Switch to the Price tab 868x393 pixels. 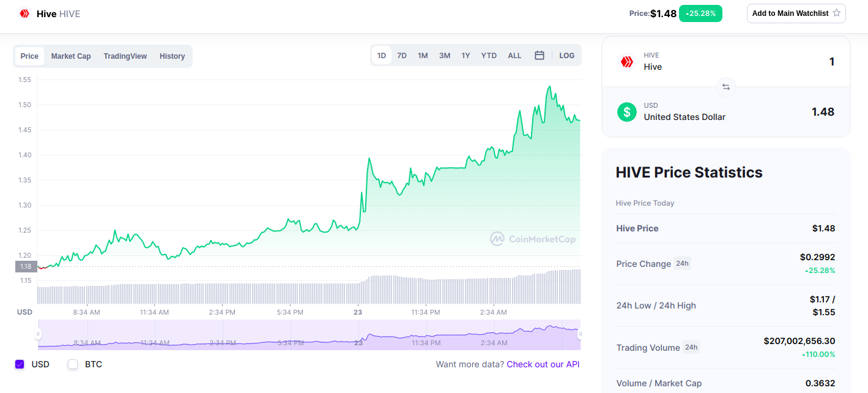click(x=29, y=56)
